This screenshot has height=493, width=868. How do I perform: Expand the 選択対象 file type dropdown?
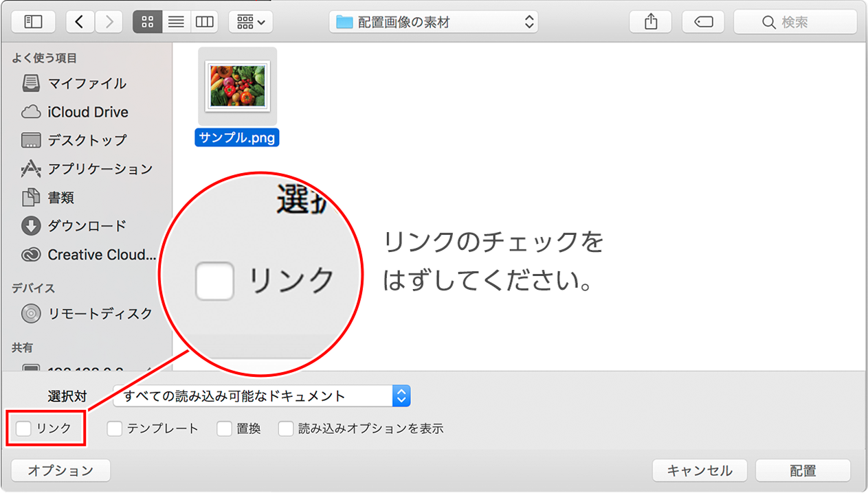[x=261, y=396]
